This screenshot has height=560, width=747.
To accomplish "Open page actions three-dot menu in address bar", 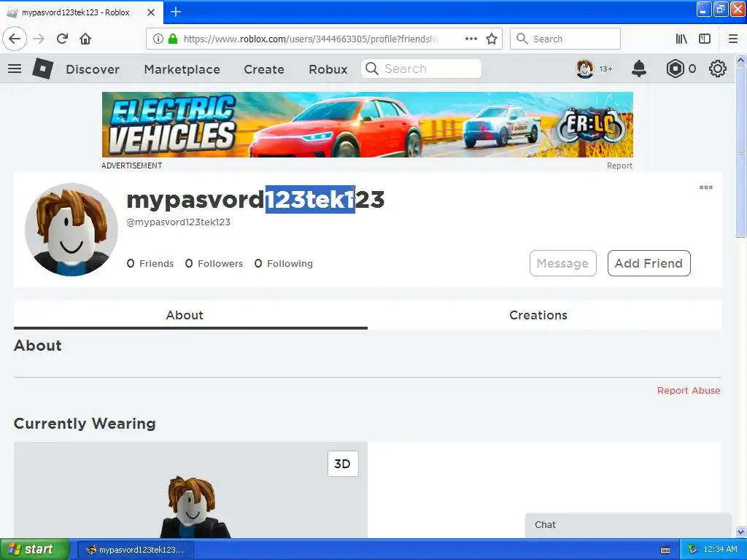I will coord(471,39).
